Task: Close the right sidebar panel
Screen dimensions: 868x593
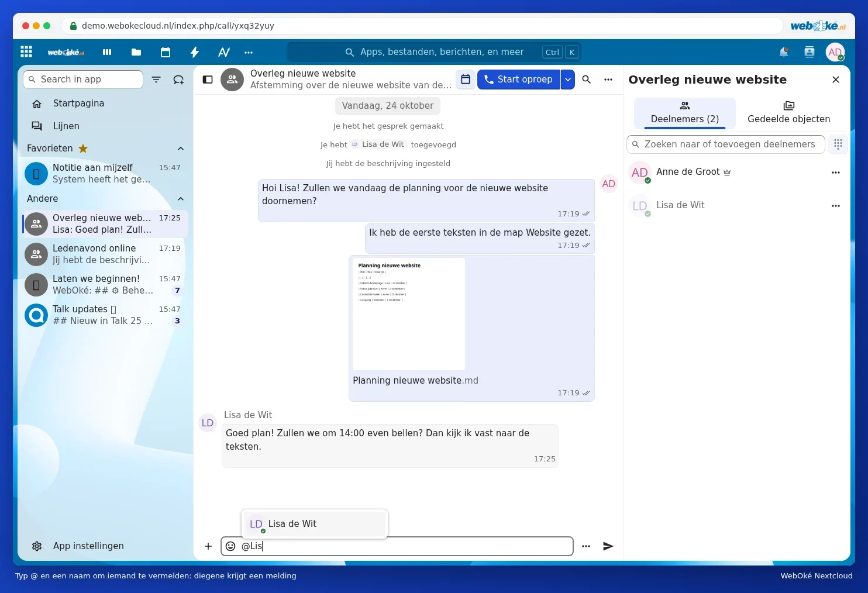Action: [x=836, y=80]
